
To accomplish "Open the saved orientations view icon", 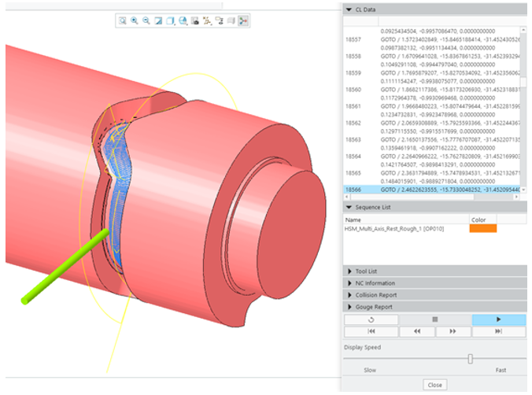I will coord(183,21).
